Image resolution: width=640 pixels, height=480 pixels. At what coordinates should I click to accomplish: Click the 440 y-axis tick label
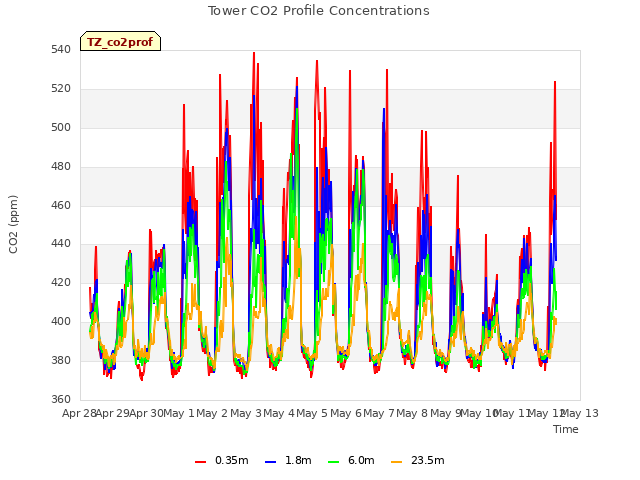(61, 244)
